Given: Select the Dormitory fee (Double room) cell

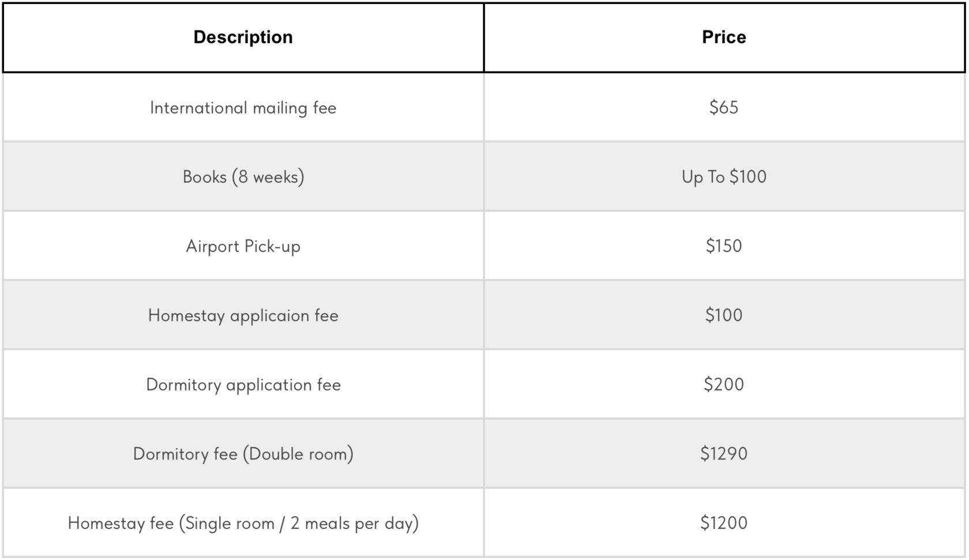Looking at the screenshot, I should click(x=243, y=454).
